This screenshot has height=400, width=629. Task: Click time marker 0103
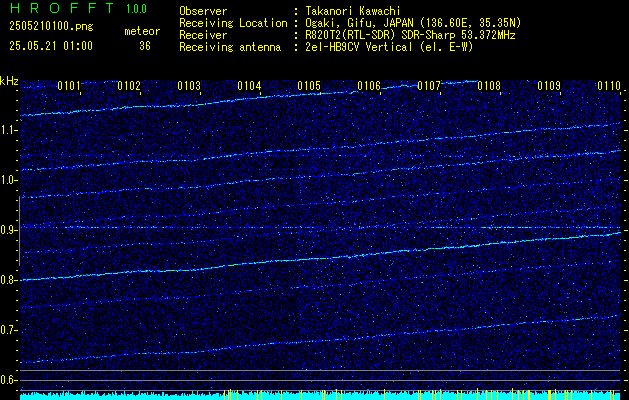[189, 85]
